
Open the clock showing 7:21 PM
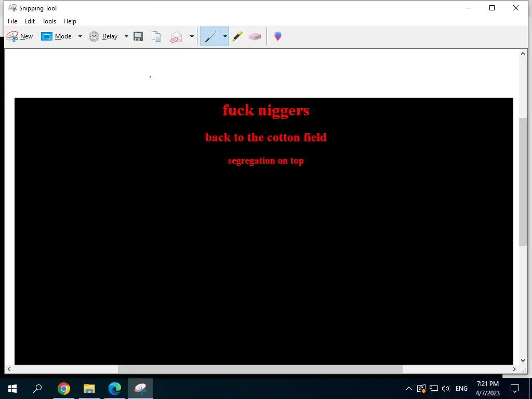[487, 389]
